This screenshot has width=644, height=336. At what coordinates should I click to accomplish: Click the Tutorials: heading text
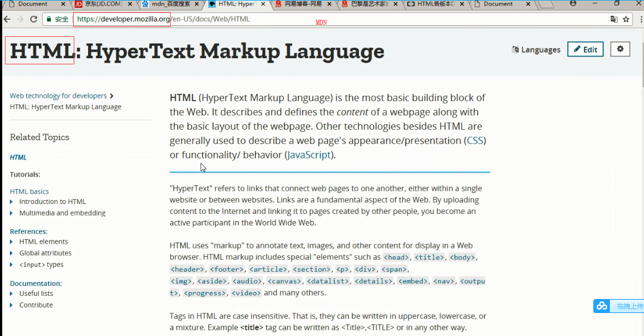pyautogui.click(x=25, y=174)
